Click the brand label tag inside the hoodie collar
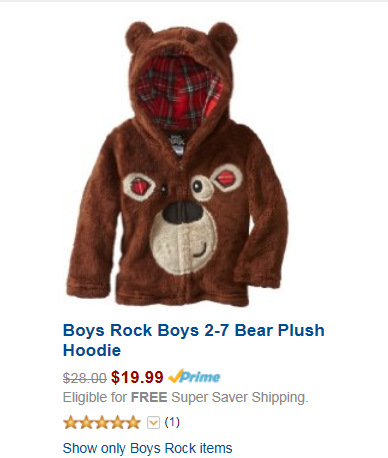This screenshot has width=388, height=458. point(176,144)
